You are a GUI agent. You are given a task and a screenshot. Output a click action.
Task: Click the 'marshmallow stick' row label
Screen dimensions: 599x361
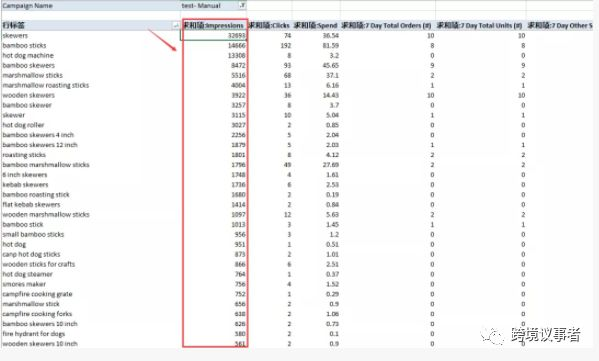coord(31,304)
